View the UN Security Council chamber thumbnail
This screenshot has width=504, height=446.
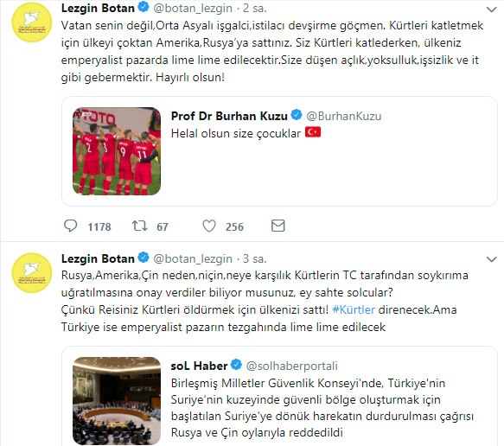(x=117, y=401)
